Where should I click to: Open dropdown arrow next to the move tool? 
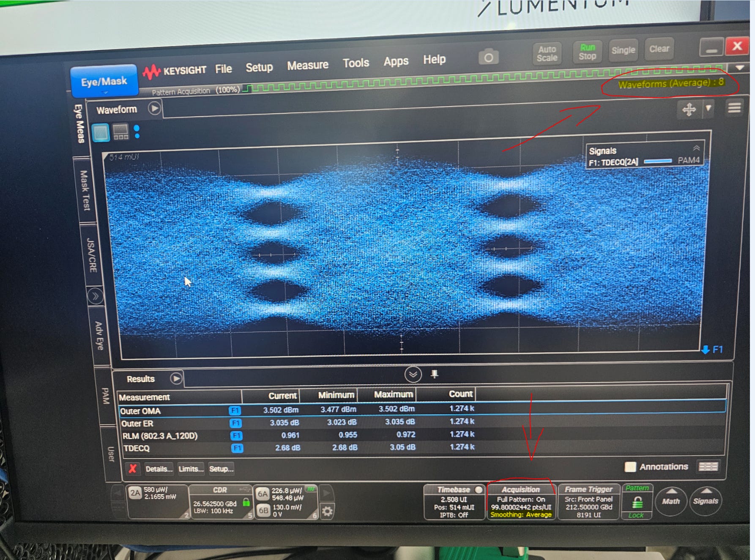tap(708, 109)
